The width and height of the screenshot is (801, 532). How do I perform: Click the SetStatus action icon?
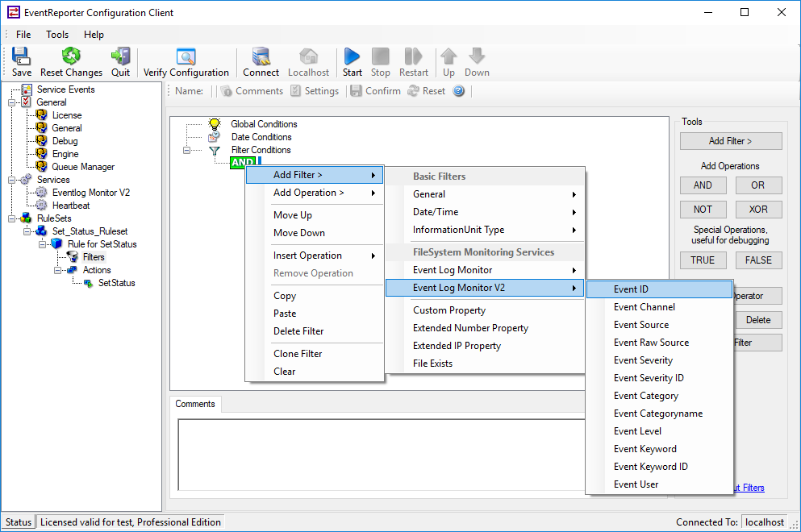(x=88, y=283)
